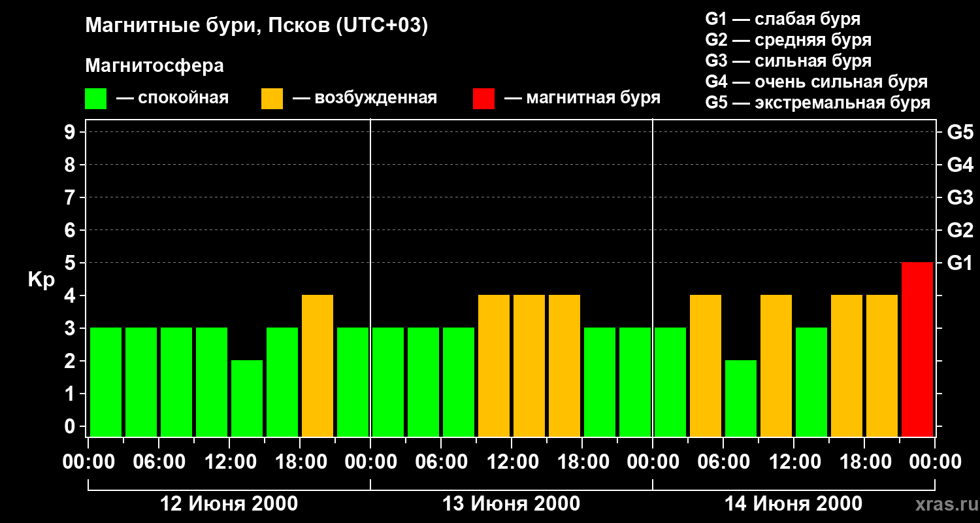Click the green calm magnetosphere legend swatch
Screen dimensions: 980x523
95,99
